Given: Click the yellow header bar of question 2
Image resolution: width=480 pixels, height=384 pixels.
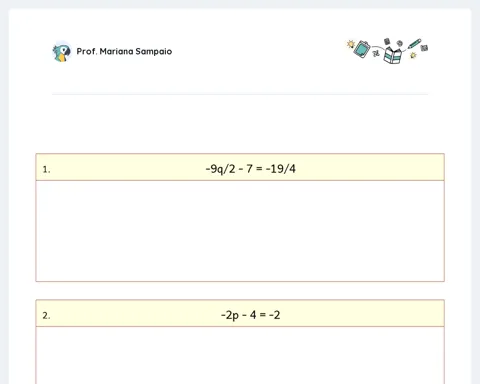Looking at the screenshot, I should (x=240, y=313).
